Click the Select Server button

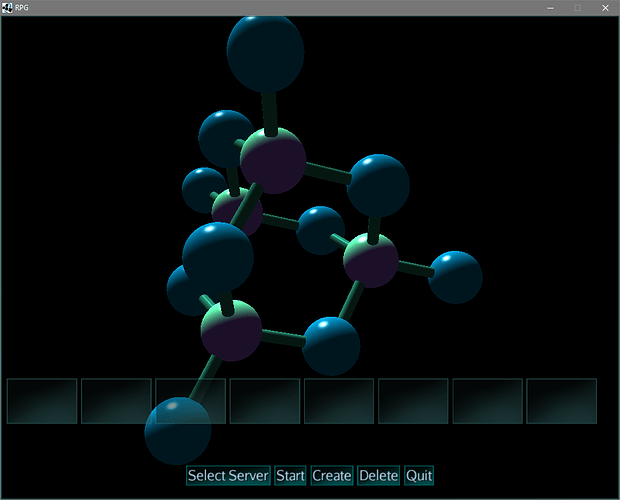228,475
